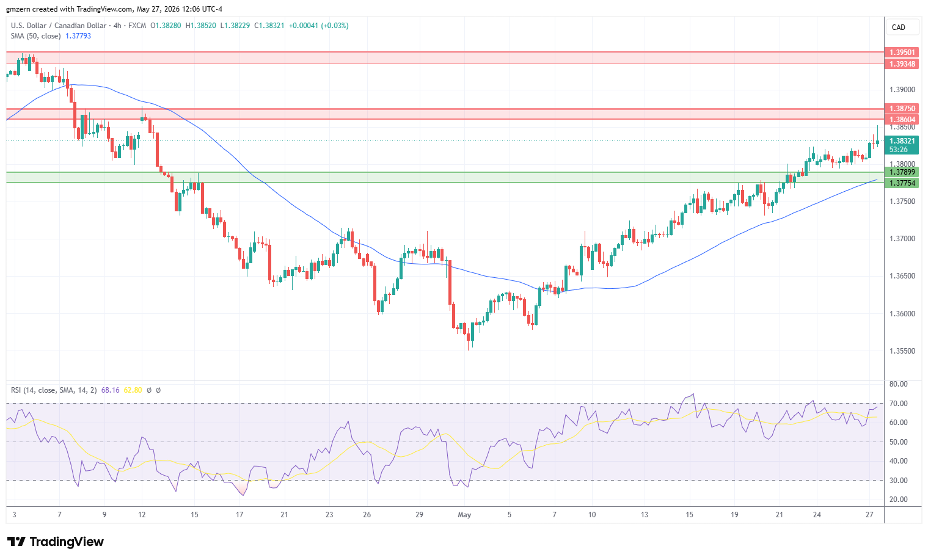Click the May label on the time axis
Image resolution: width=928 pixels, height=560 pixels.
pos(464,515)
